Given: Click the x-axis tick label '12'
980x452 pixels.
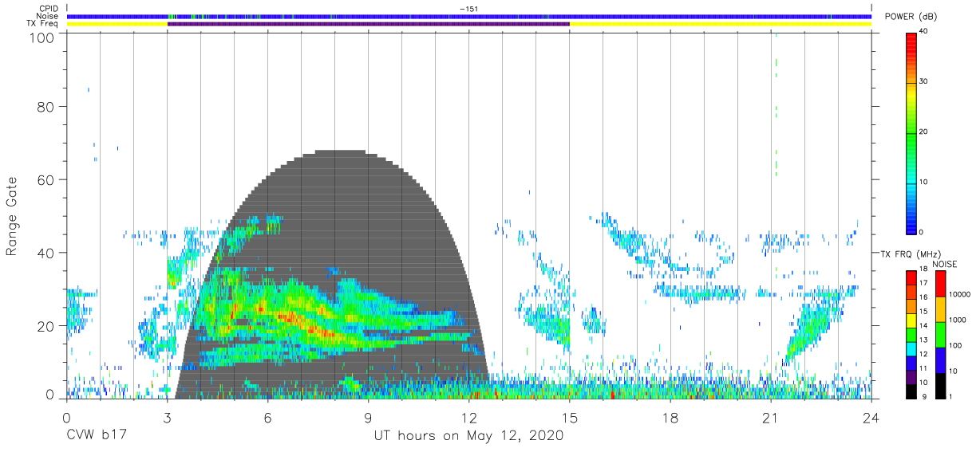Looking at the screenshot, I should [469, 418].
